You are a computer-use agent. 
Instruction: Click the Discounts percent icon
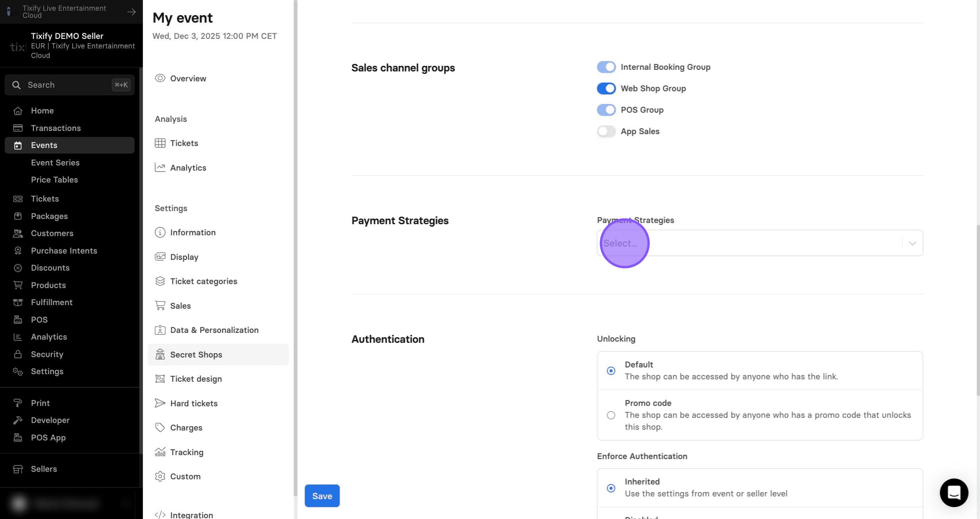tap(18, 268)
